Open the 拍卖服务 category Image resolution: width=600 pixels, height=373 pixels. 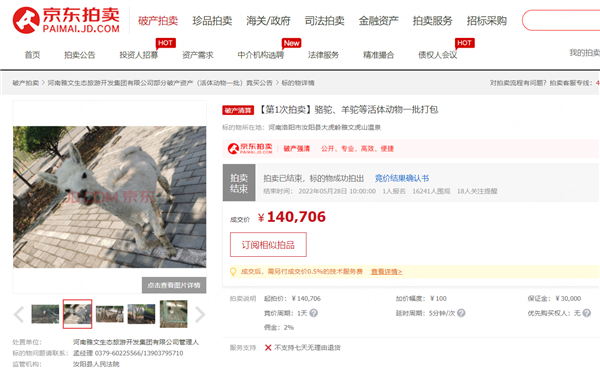[432, 21]
